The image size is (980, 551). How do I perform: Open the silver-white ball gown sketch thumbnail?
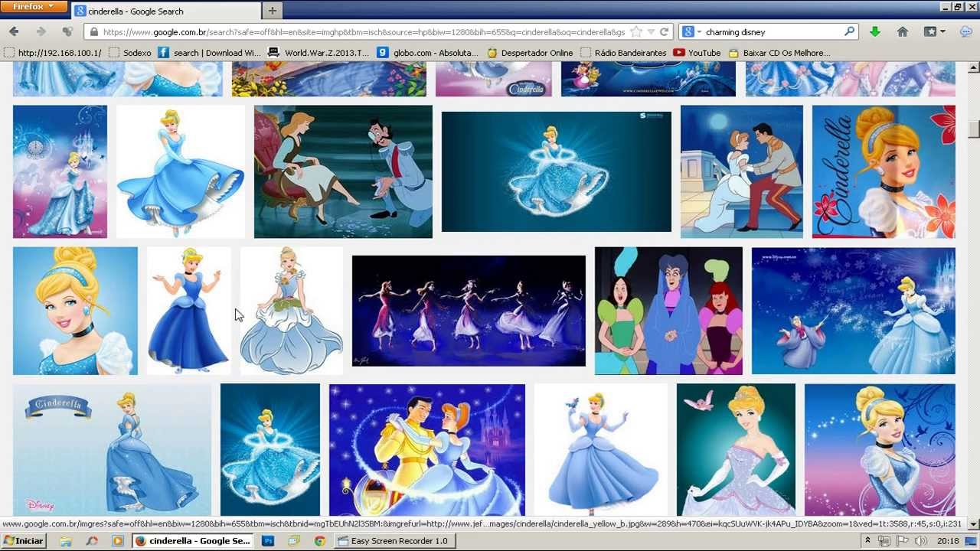(x=291, y=311)
